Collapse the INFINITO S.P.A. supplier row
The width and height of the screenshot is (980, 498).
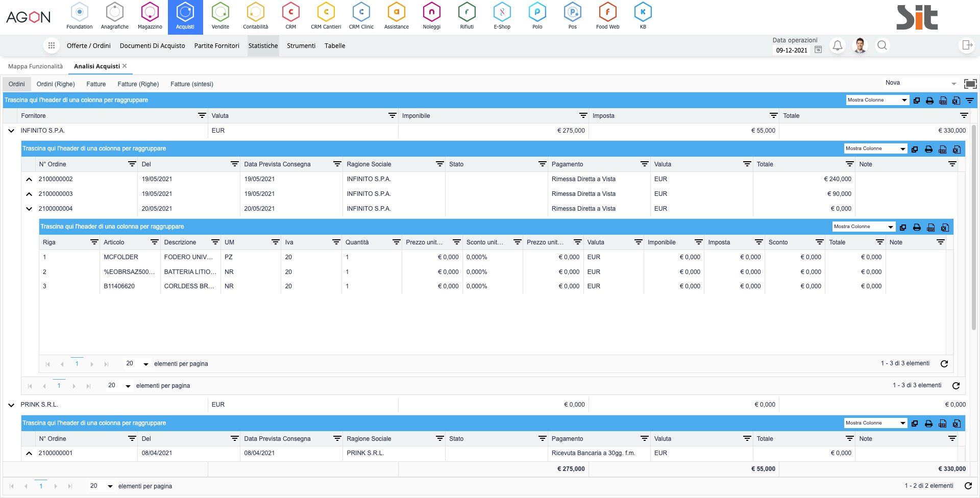[x=11, y=131]
